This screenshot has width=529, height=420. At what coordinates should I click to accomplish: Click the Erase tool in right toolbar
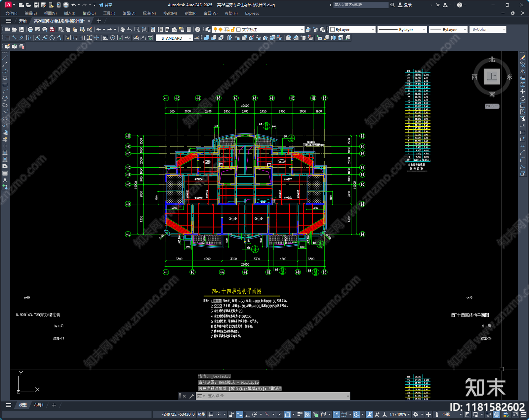(523, 58)
